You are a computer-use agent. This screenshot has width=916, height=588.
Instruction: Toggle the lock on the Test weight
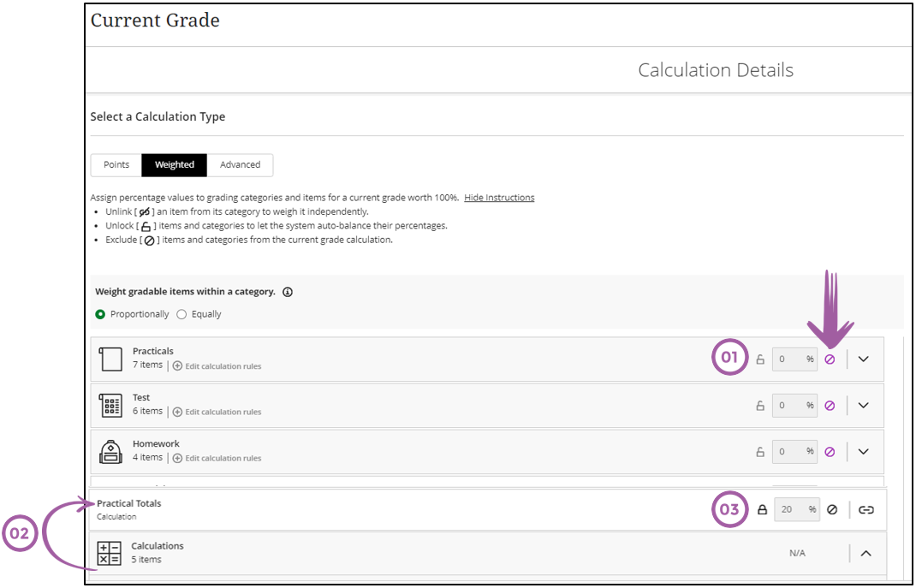click(x=760, y=405)
